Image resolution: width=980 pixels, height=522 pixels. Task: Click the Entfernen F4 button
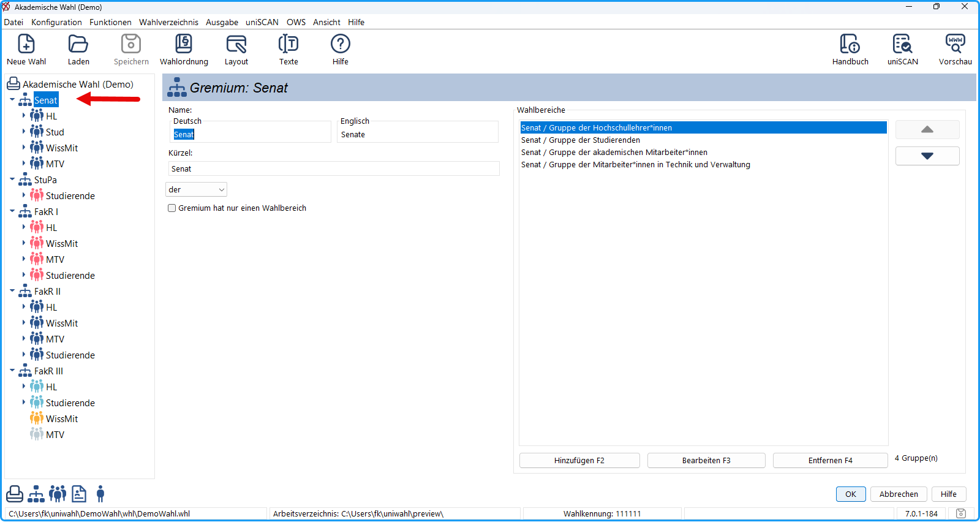point(830,460)
